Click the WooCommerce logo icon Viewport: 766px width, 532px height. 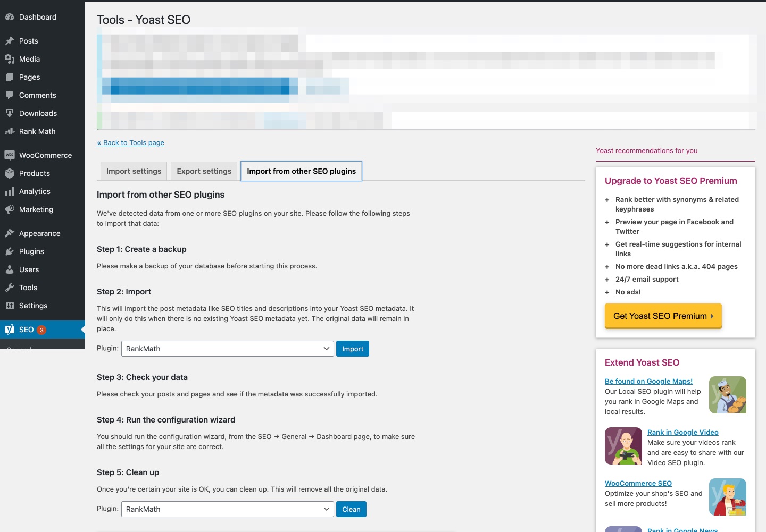9,155
